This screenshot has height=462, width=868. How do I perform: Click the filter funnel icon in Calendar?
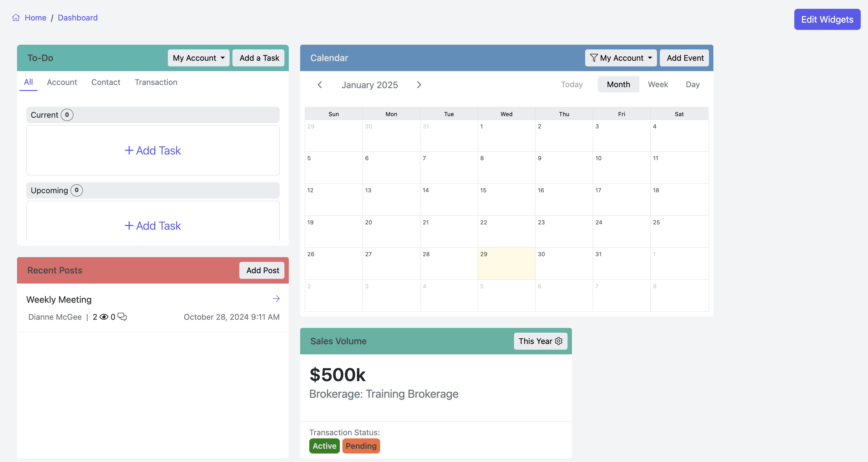[x=594, y=58]
